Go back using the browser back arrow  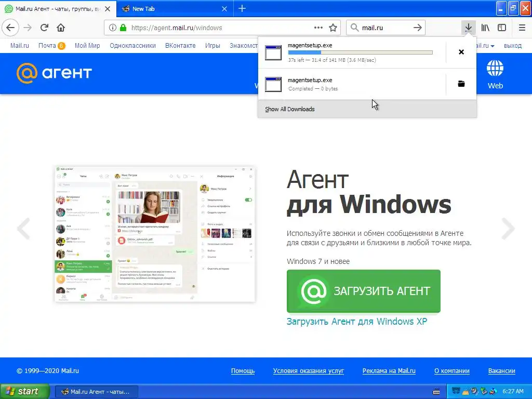click(x=10, y=28)
